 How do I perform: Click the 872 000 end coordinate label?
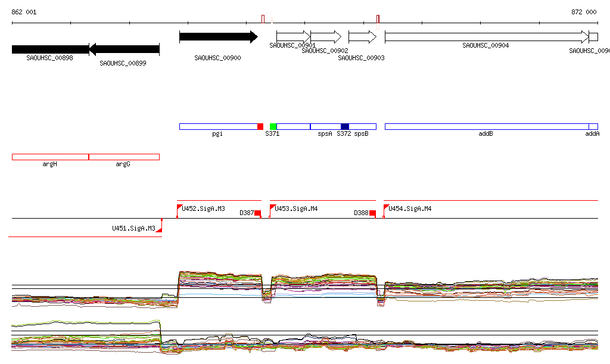pyautogui.click(x=584, y=12)
